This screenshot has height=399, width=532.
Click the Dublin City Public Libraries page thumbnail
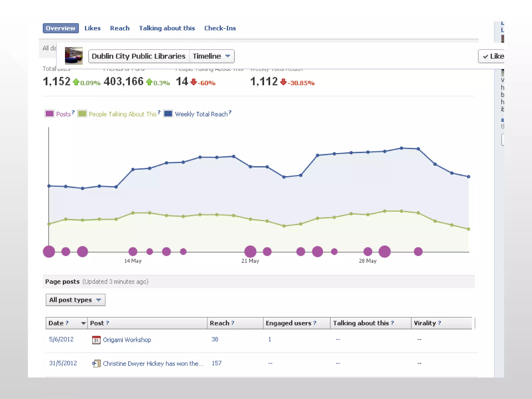tap(74, 56)
